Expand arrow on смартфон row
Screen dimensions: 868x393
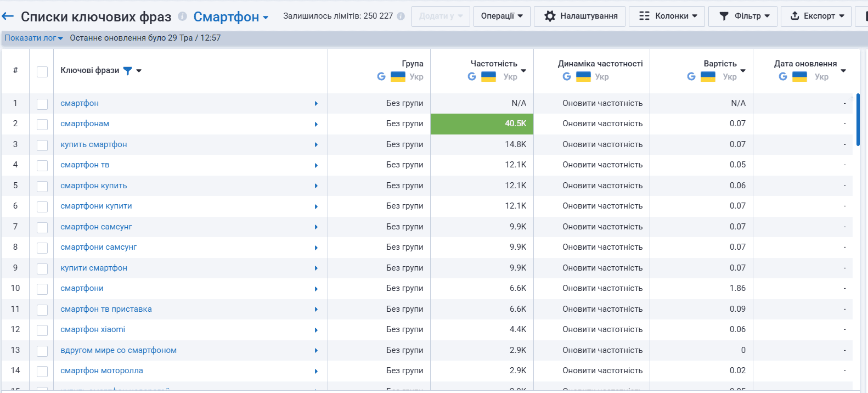[316, 104]
